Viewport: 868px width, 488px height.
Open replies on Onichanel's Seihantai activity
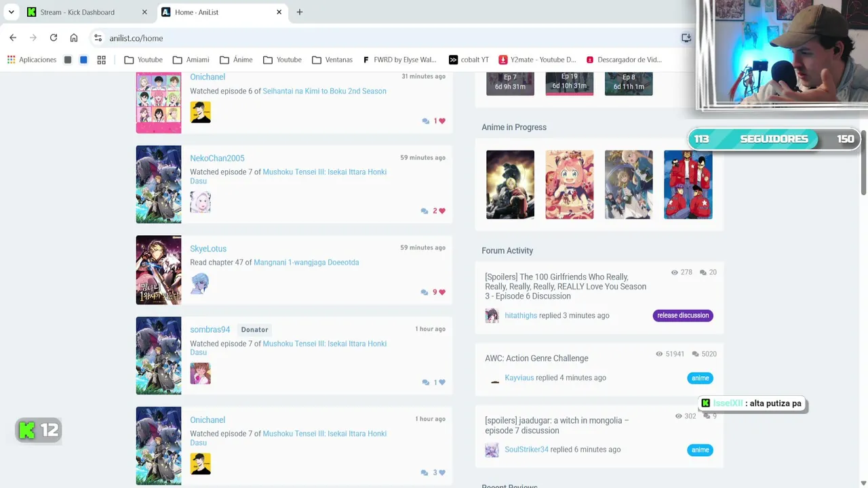click(425, 121)
